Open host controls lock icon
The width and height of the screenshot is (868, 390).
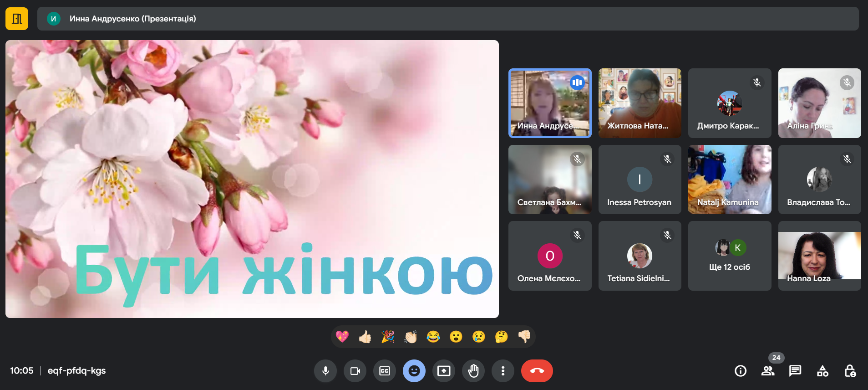(850, 371)
